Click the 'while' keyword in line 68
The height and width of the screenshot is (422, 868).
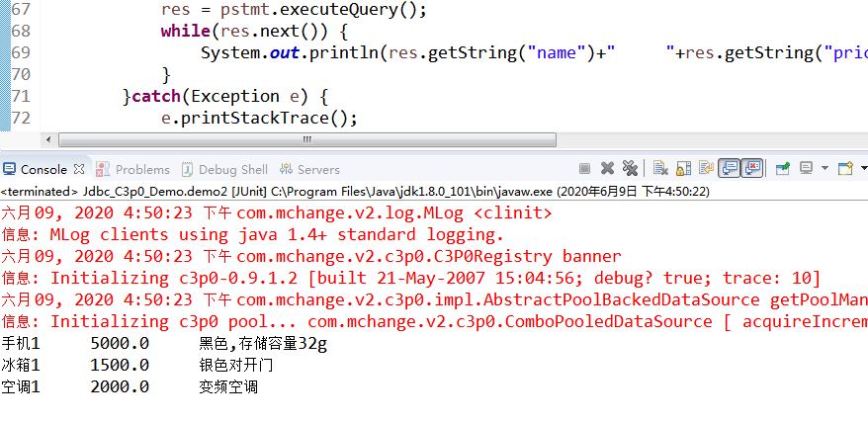pyautogui.click(x=185, y=31)
